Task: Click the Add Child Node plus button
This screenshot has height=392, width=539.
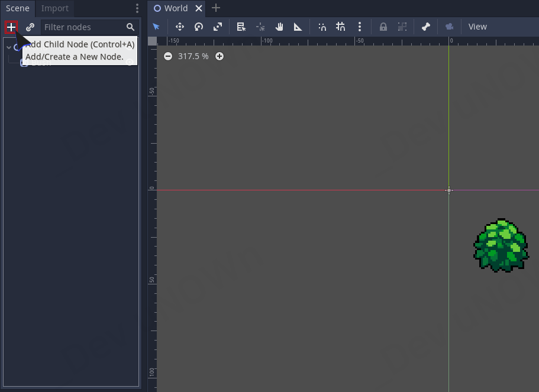Action: pos(11,27)
